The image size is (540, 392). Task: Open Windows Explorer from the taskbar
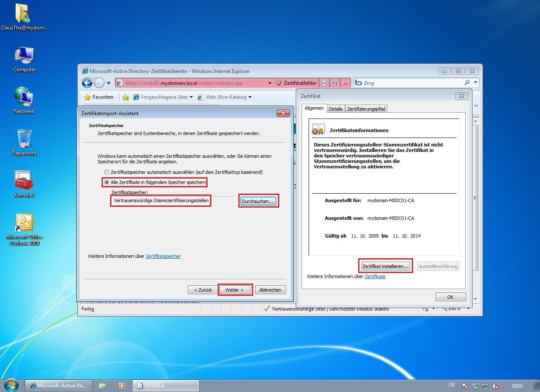click(x=102, y=386)
